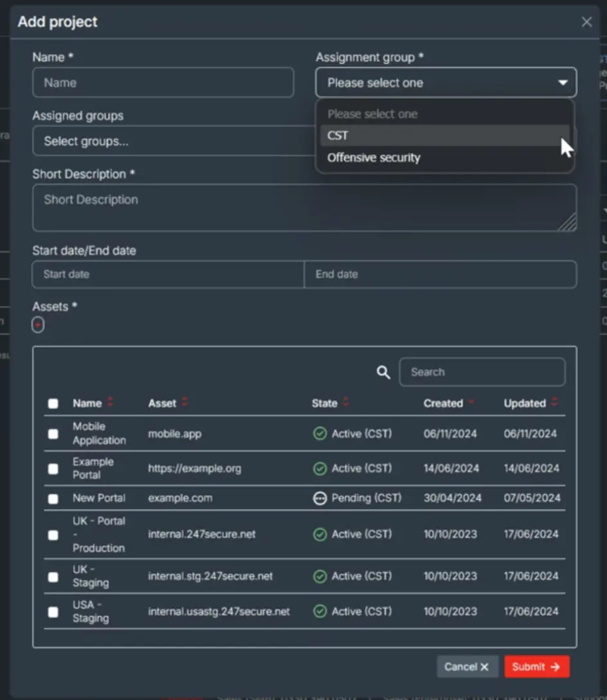
Task: Open the Assigned groups selector
Action: pos(174,141)
